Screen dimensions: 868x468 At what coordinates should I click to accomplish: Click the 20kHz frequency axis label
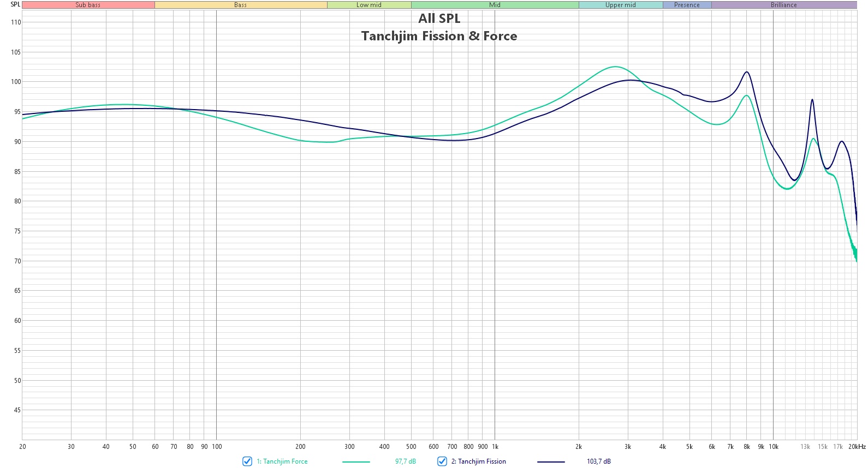tap(857, 447)
